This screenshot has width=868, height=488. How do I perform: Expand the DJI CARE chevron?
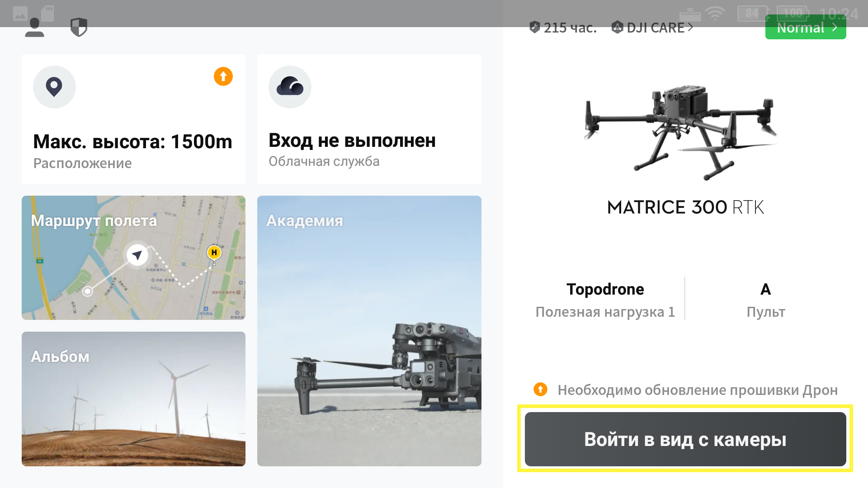coord(690,28)
